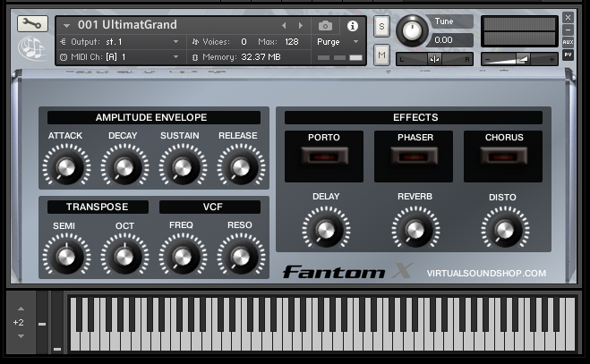Turn on the CHORUS effect switch
590x364 pixels.
(503, 156)
